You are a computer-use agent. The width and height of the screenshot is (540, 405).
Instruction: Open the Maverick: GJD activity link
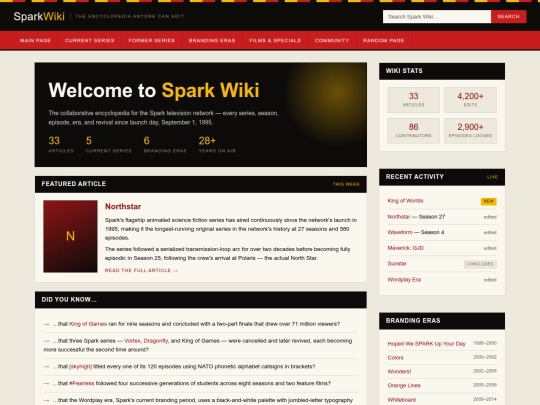[x=405, y=248]
